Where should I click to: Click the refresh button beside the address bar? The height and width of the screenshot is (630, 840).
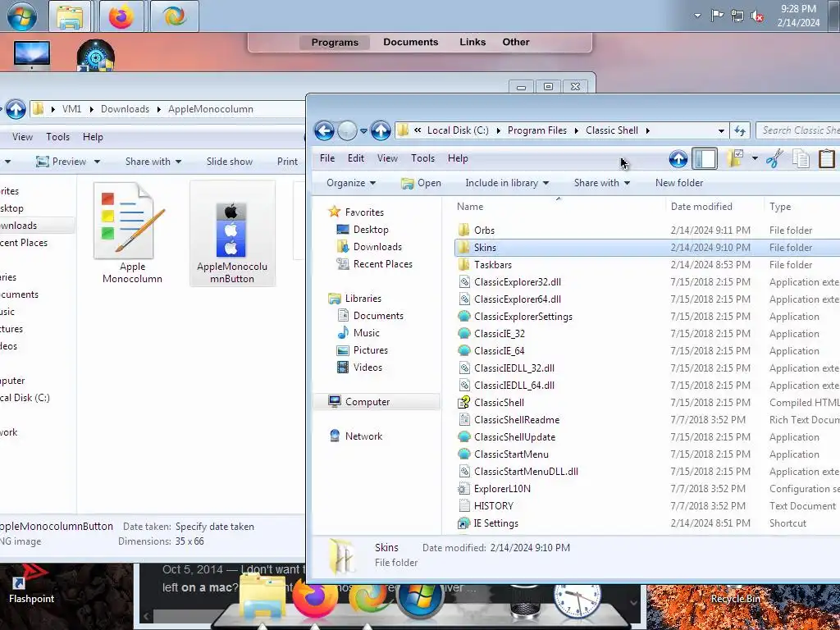[x=740, y=130]
